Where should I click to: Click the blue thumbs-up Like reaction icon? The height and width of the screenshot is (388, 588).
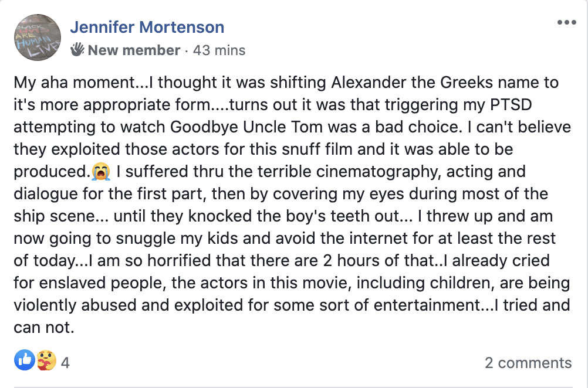point(25,360)
